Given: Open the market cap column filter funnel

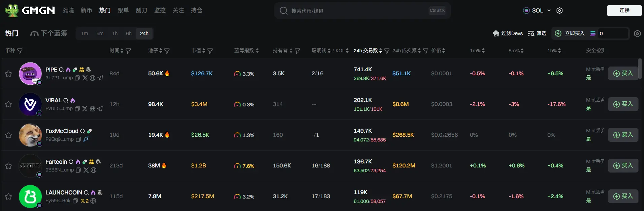Looking at the screenshot, I should pos(210,51).
